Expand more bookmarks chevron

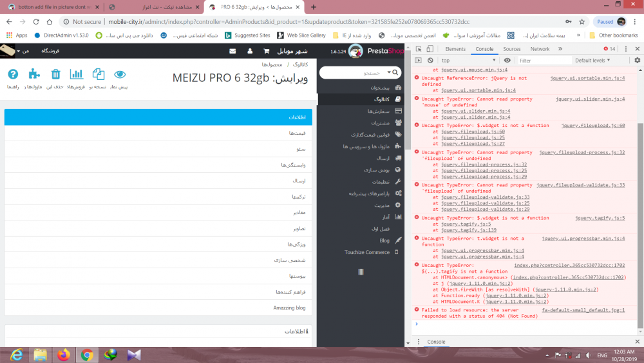pos(578,35)
